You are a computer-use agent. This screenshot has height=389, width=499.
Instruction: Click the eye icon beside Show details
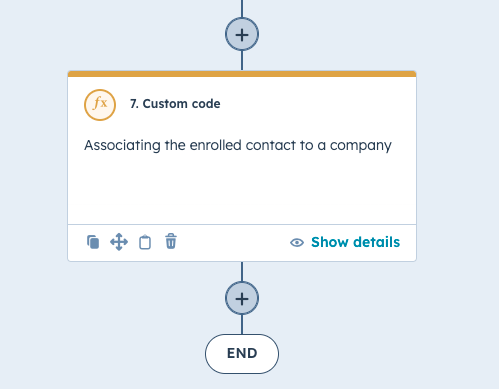point(297,242)
